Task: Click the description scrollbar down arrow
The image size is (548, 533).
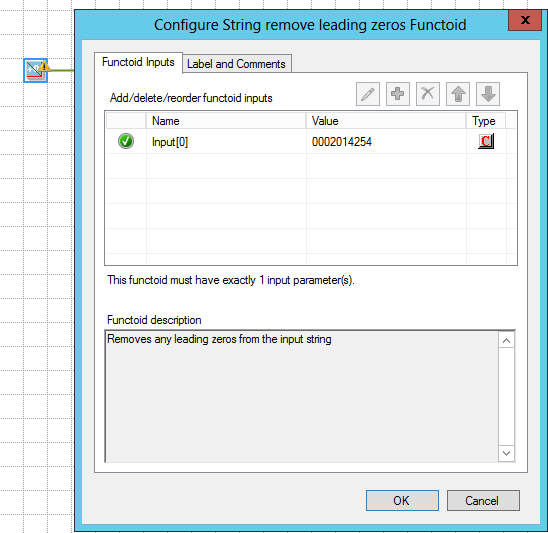Action: pyautogui.click(x=506, y=453)
